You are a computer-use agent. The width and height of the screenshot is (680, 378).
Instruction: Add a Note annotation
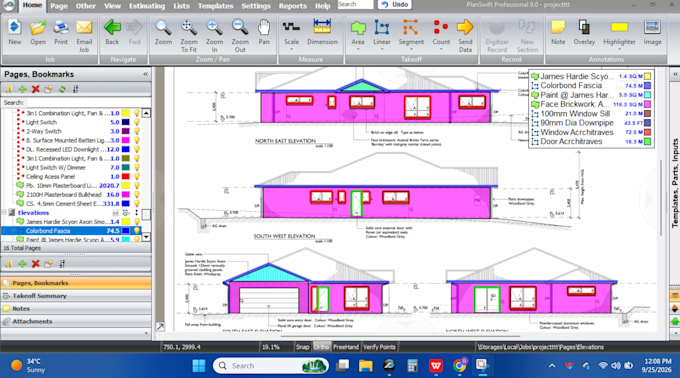click(x=558, y=33)
